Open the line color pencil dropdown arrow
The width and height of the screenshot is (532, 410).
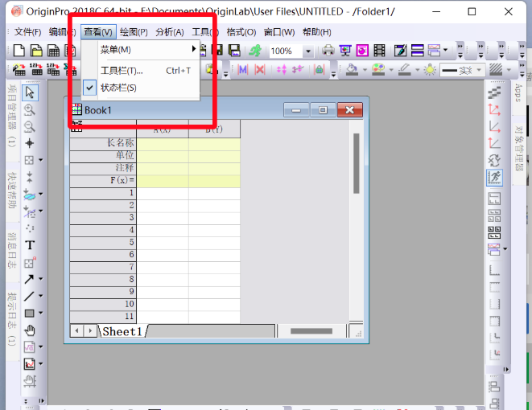point(418,70)
